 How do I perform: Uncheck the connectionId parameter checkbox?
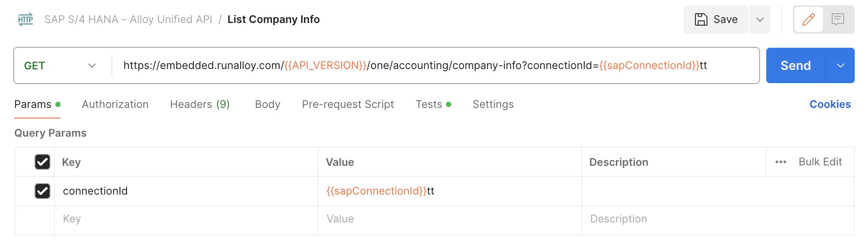click(x=42, y=191)
